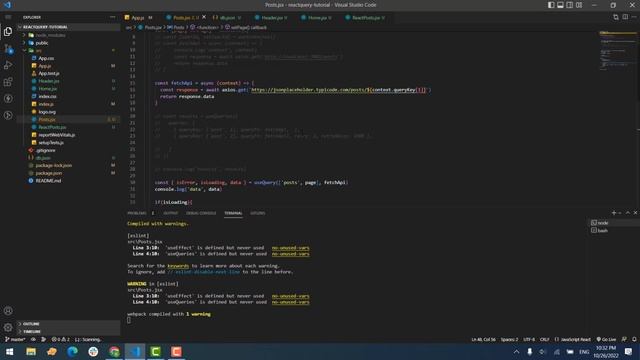640x360 pixels.
Task: Open index.css in the explorer
Action: coord(47,96)
